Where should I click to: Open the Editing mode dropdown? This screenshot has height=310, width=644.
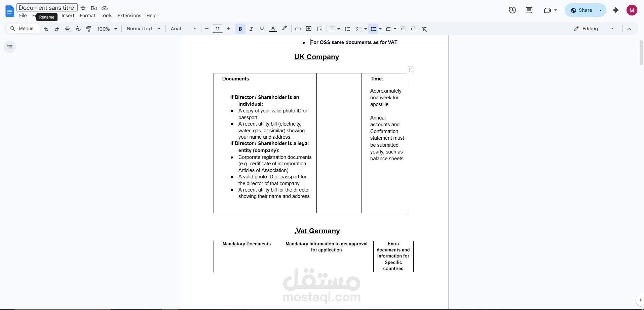[x=594, y=29]
